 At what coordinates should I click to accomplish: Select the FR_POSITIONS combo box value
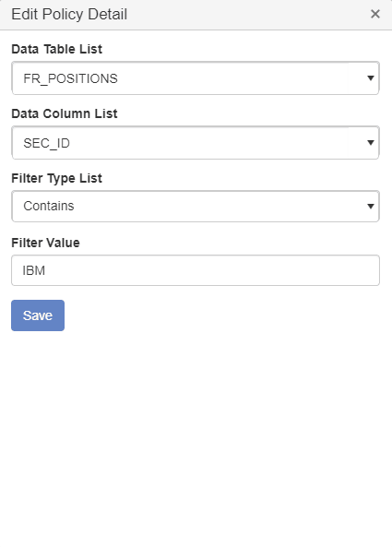pyautogui.click(x=70, y=78)
